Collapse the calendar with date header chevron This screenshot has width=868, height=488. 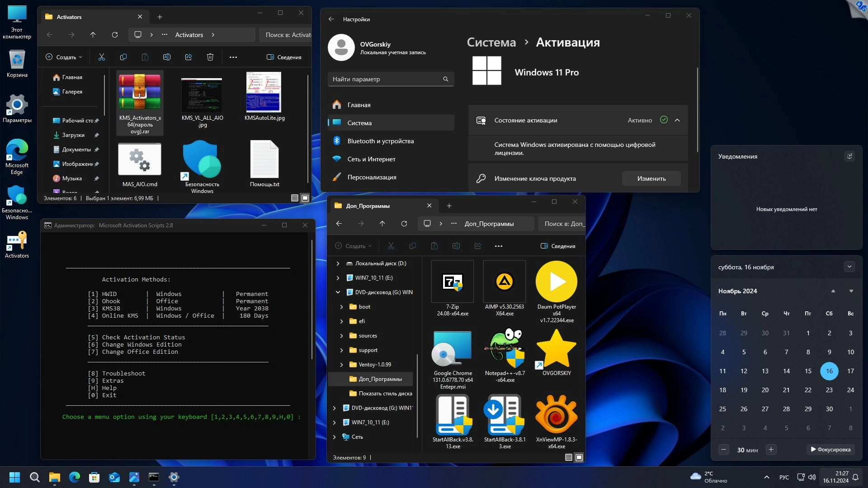[849, 267]
